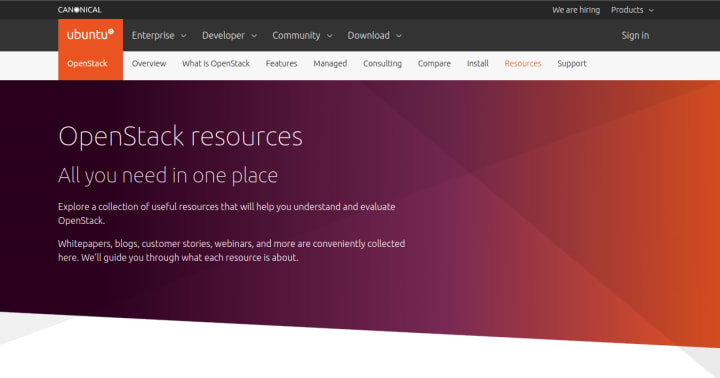
Task: Open the What is OpenStack tab
Action: tap(216, 63)
